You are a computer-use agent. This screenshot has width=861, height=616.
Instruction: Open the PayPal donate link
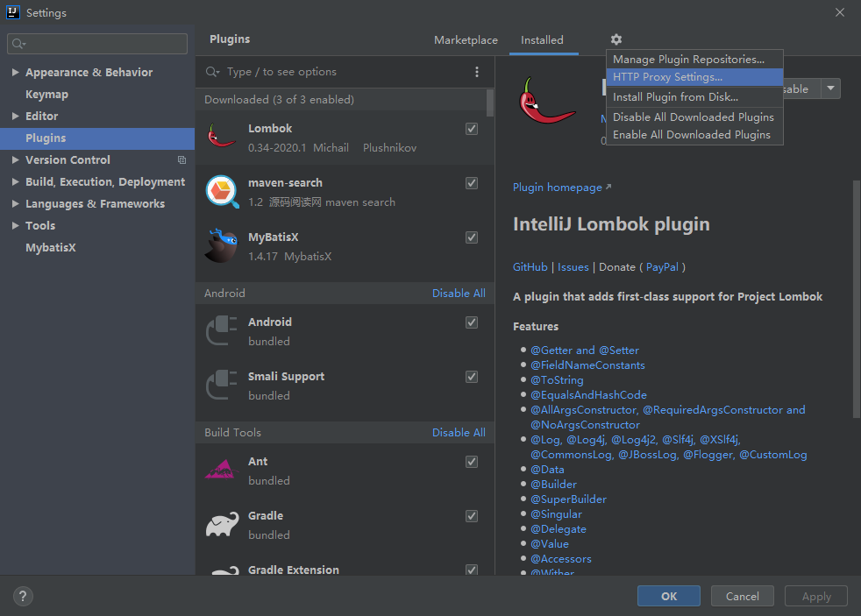pos(662,267)
